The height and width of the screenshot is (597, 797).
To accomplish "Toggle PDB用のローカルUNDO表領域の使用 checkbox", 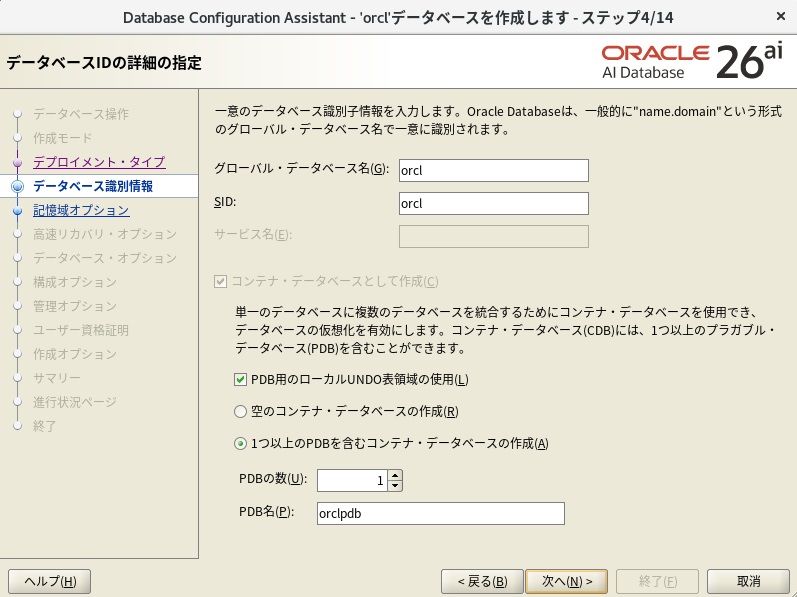I will pos(240,380).
